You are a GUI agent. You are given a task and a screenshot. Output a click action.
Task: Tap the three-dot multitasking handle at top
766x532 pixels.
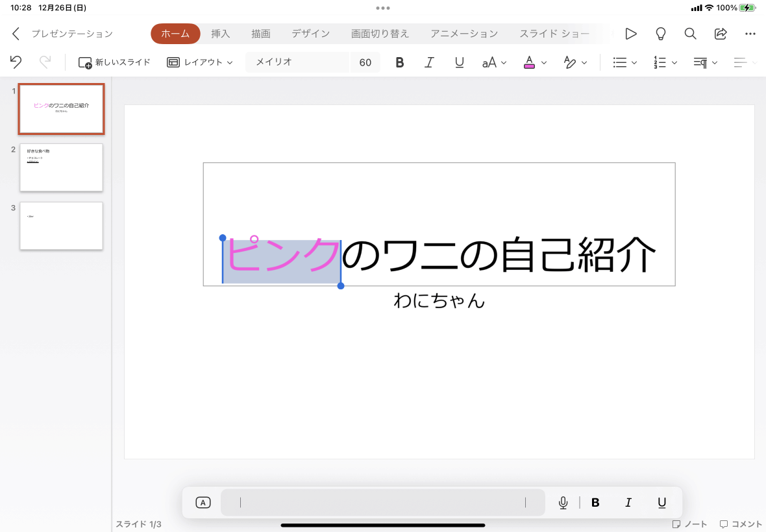(383, 8)
